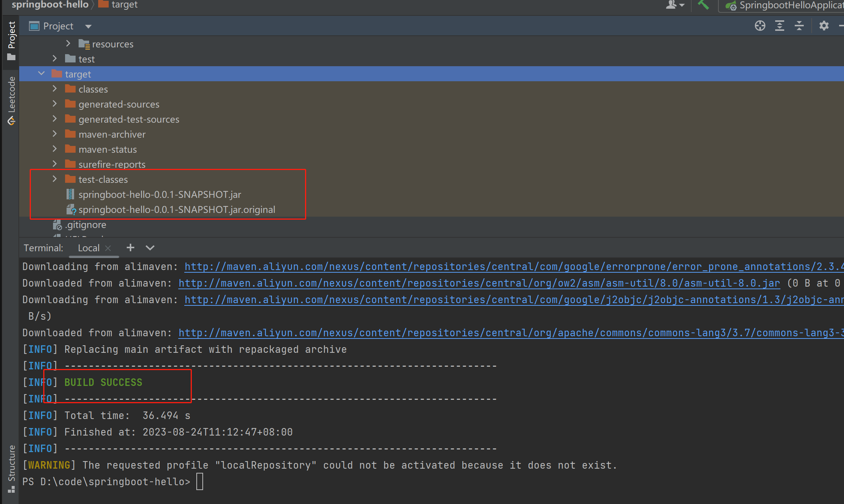Open the j2objc-annotations download link
This screenshot has width=844, height=504.
click(514, 300)
